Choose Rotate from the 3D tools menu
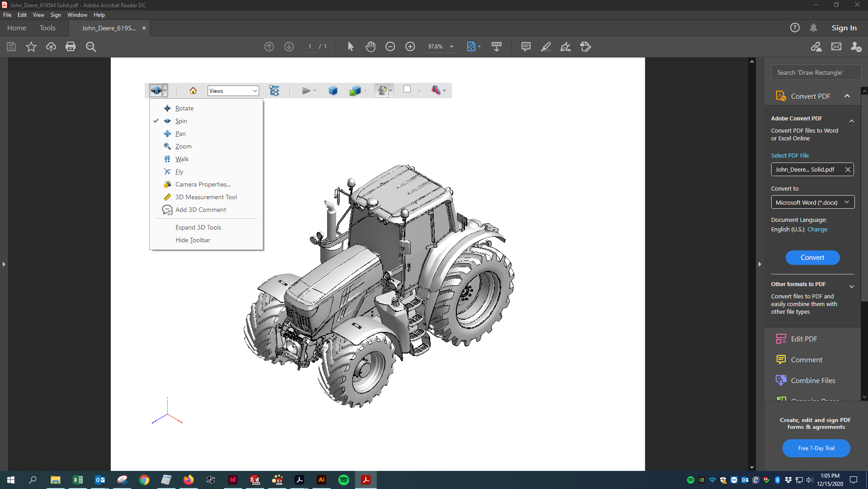868x489 pixels. click(x=184, y=108)
